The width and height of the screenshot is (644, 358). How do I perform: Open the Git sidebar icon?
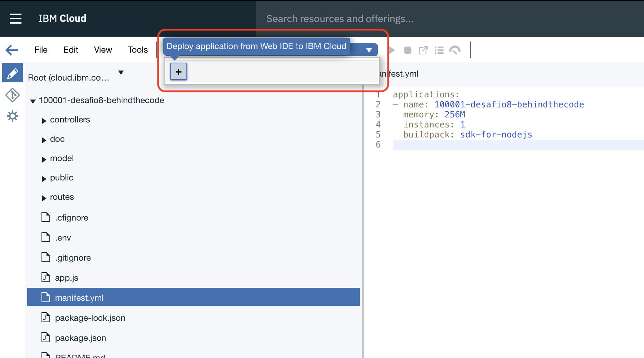click(x=13, y=95)
